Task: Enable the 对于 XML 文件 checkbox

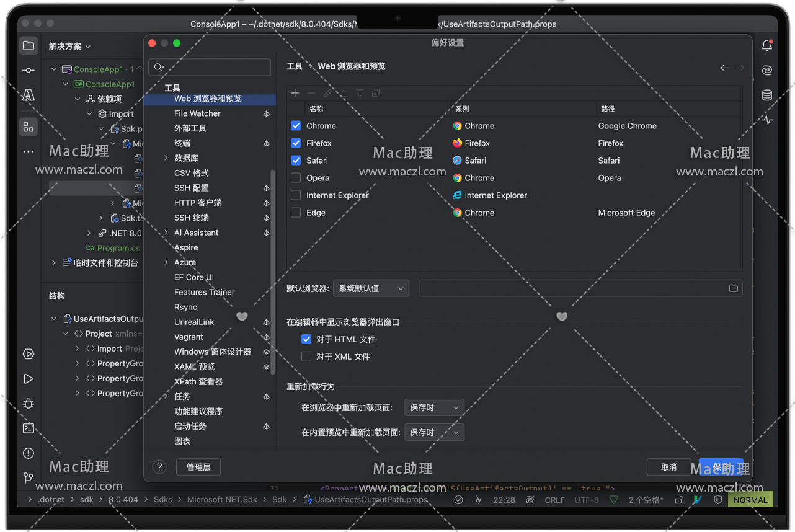Action: click(306, 357)
